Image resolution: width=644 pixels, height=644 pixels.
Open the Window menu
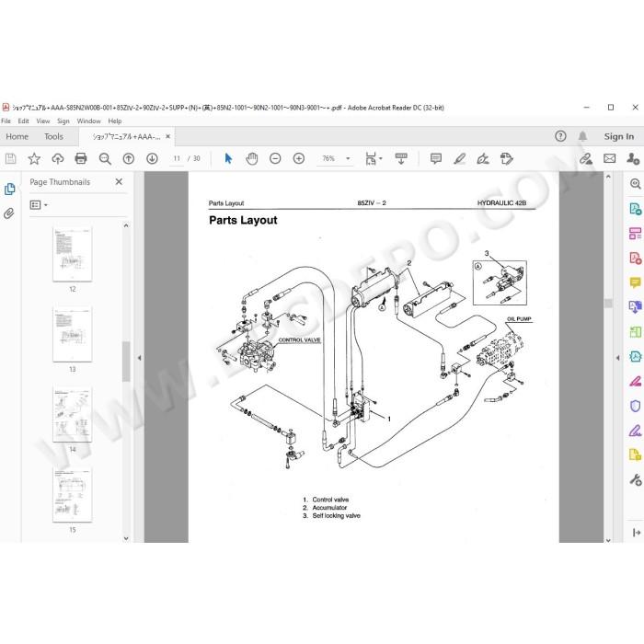pos(88,121)
